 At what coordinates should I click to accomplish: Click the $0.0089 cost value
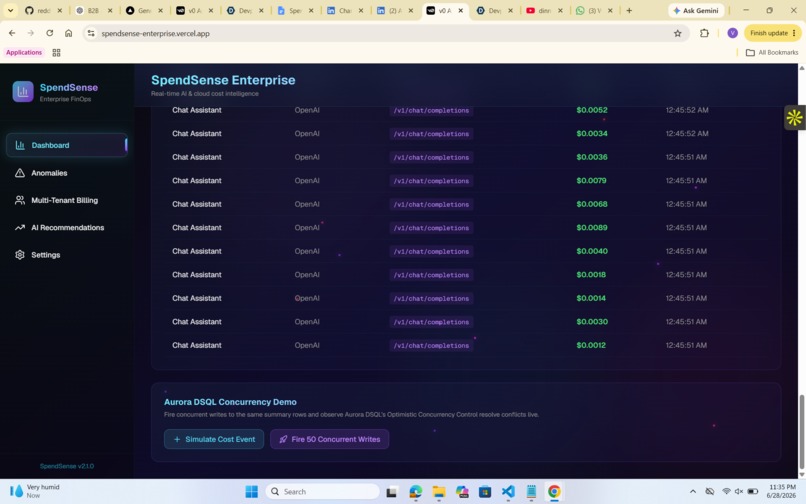(x=592, y=227)
